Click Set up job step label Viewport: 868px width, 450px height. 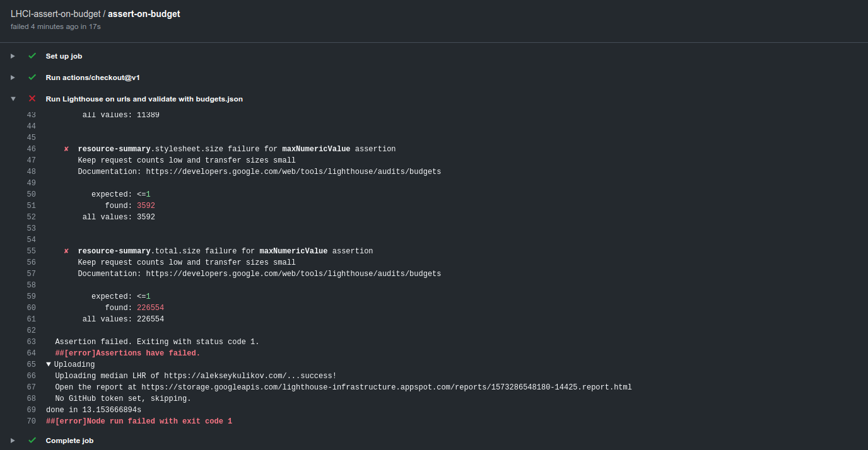coord(64,56)
